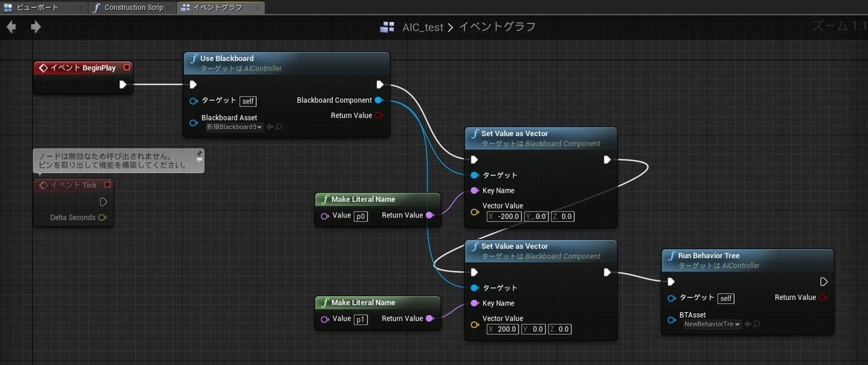The width and height of the screenshot is (868, 365).
Task: Click the Delta Seconds output pin
Action: (102, 217)
